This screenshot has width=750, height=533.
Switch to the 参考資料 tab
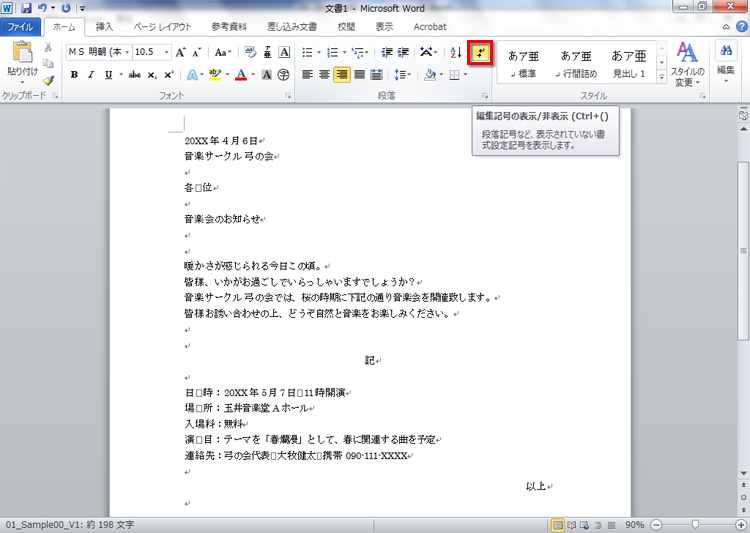(x=229, y=27)
